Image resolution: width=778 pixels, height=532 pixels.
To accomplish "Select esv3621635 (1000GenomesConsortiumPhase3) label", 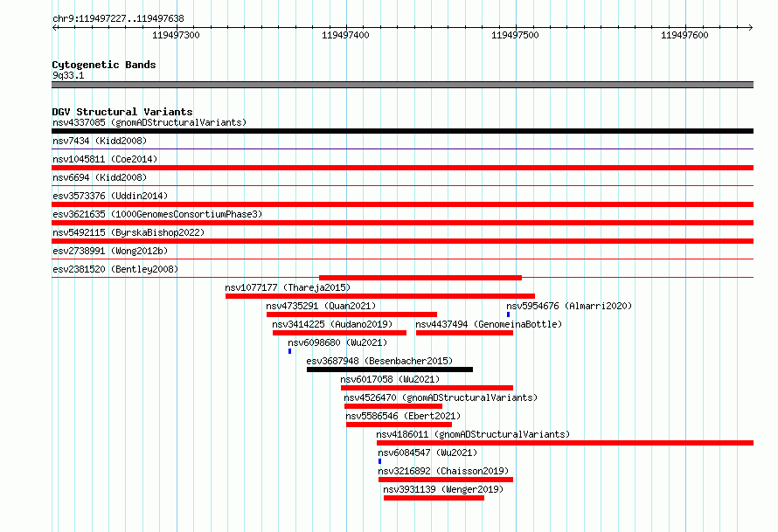I will (157, 214).
